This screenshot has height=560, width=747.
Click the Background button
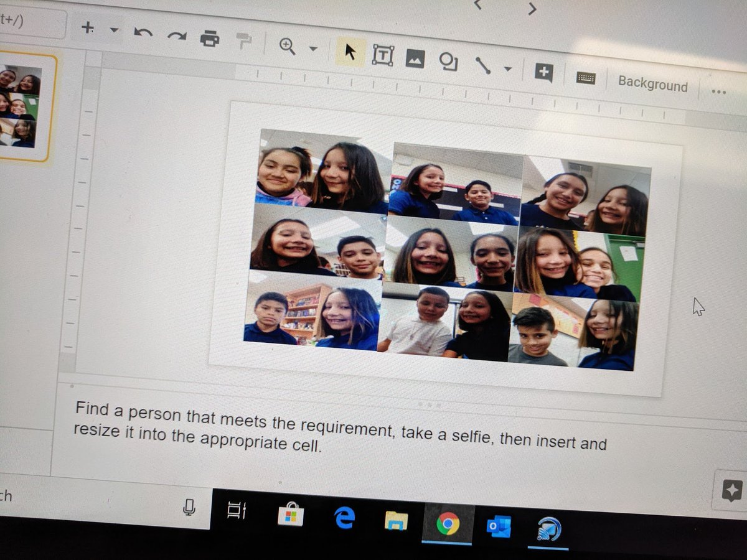click(652, 83)
